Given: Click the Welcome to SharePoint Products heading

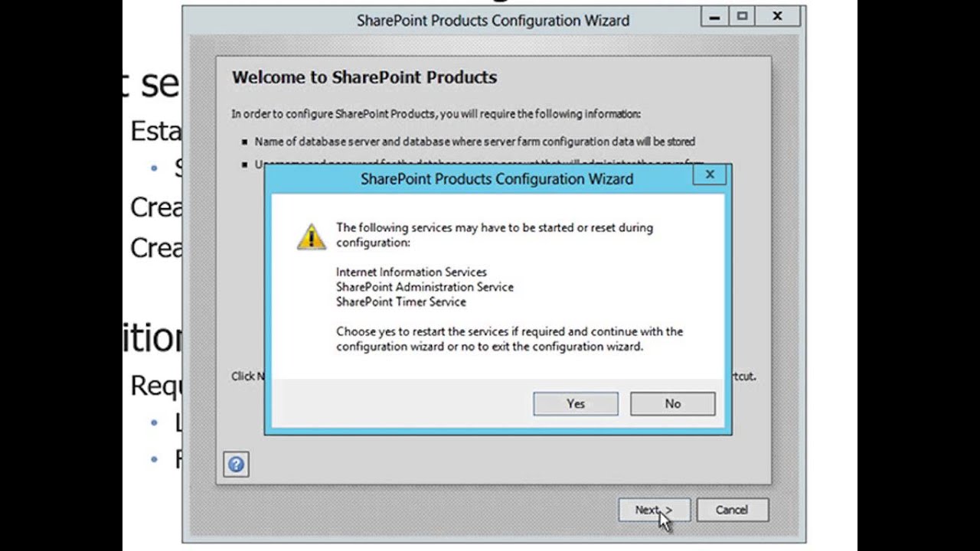Looking at the screenshot, I should tap(364, 77).
